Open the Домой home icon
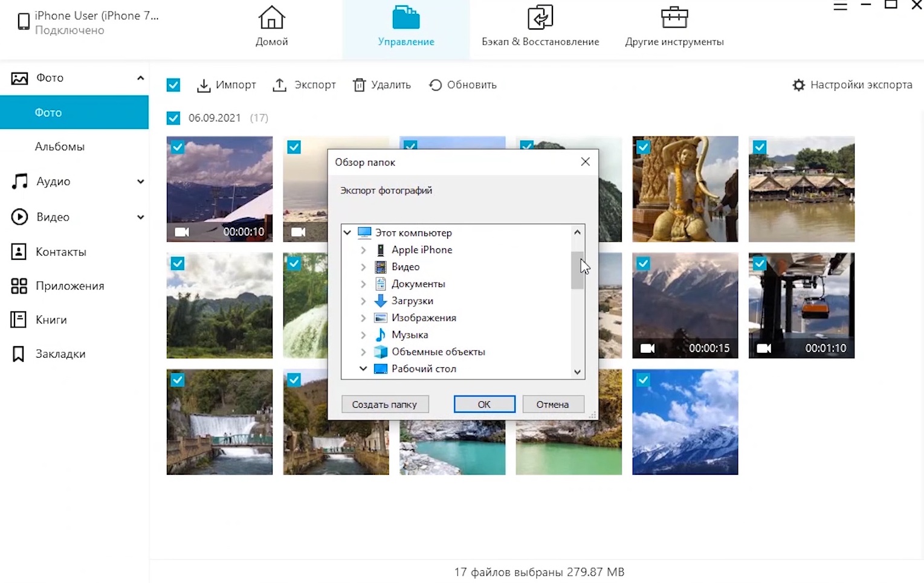Image resolution: width=924 pixels, height=583 pixels. tap(271, 18)
